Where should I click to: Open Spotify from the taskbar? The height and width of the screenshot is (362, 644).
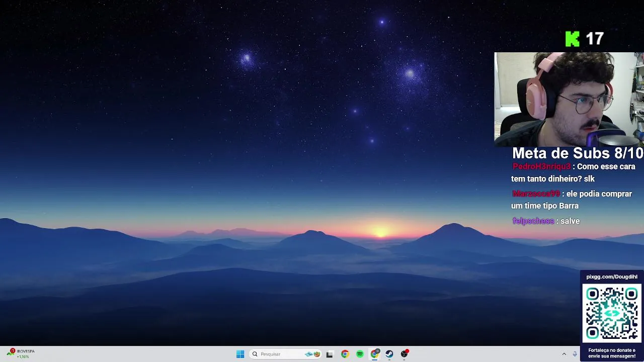(x=360, y=354)
